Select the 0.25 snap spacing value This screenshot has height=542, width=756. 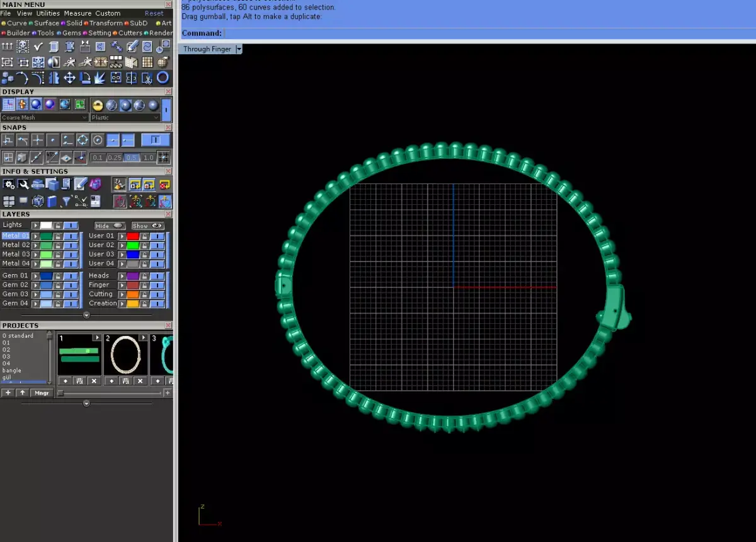(115, 158)
